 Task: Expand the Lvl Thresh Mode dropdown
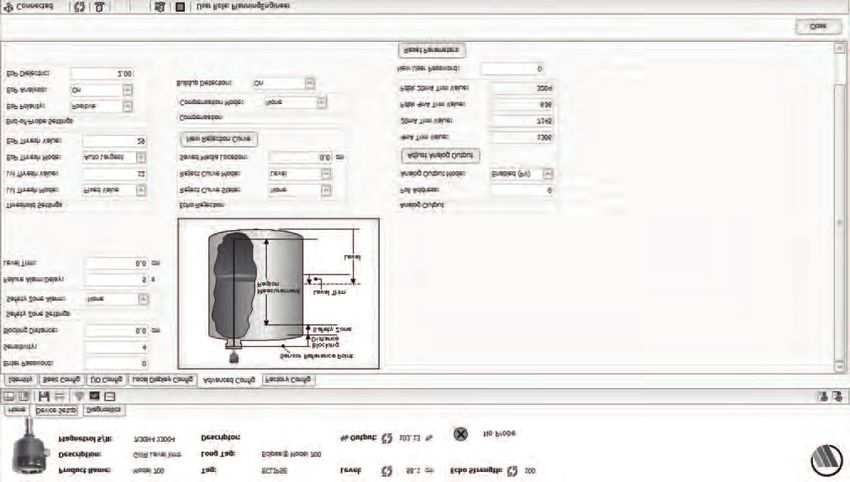pyautogui.click(x=140, y=188)
